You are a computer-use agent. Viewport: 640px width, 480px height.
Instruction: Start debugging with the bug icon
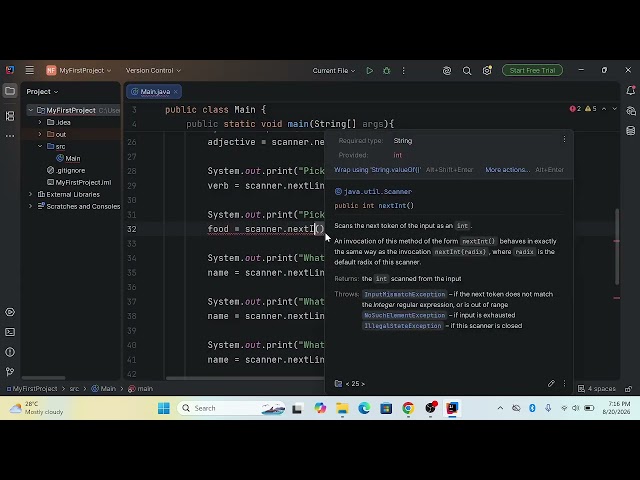coord(387,71)
